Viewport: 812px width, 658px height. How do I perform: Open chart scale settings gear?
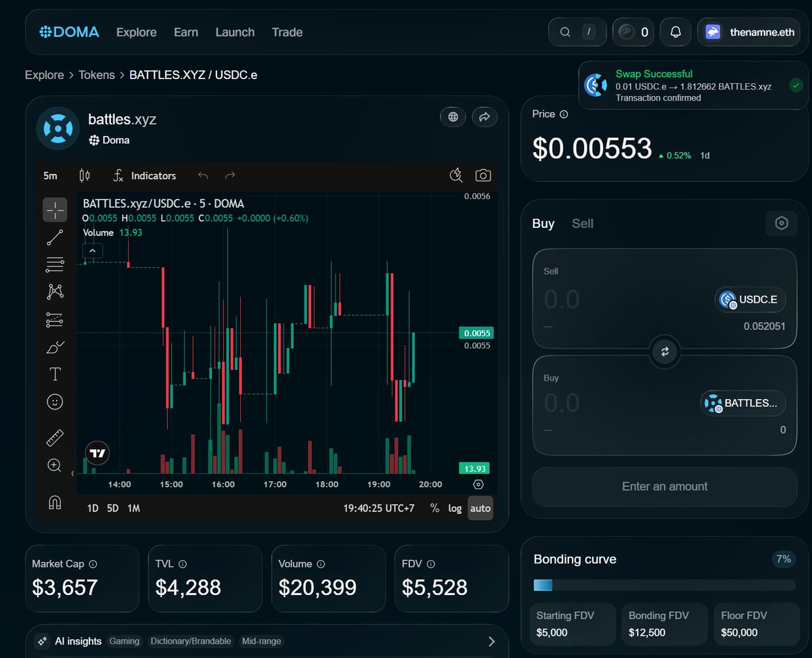click(x=478, y=484)
